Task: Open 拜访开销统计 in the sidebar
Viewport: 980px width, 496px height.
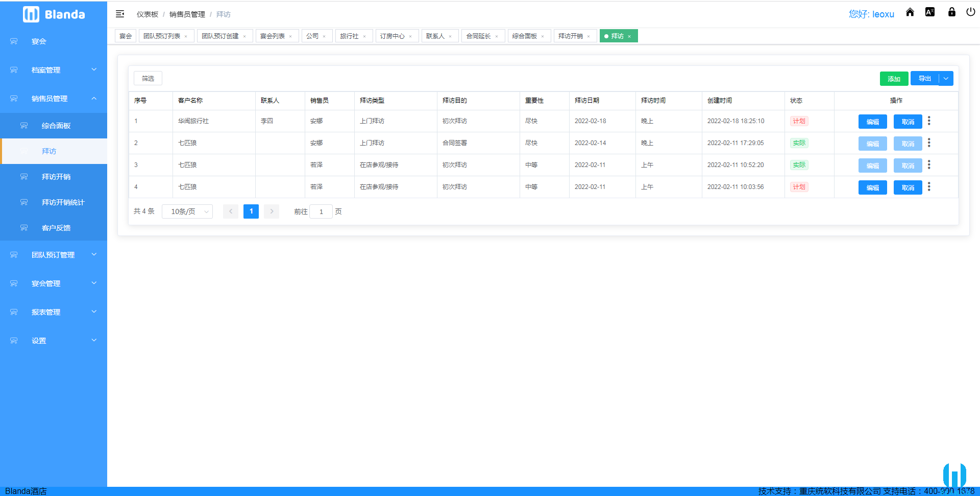Action: [x=63, y=202]
